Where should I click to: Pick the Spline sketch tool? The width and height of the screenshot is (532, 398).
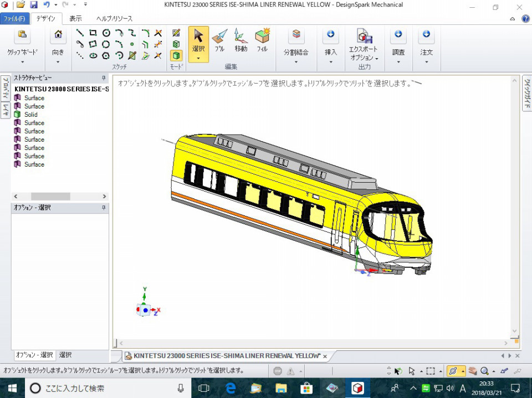(x=132, y=33)
